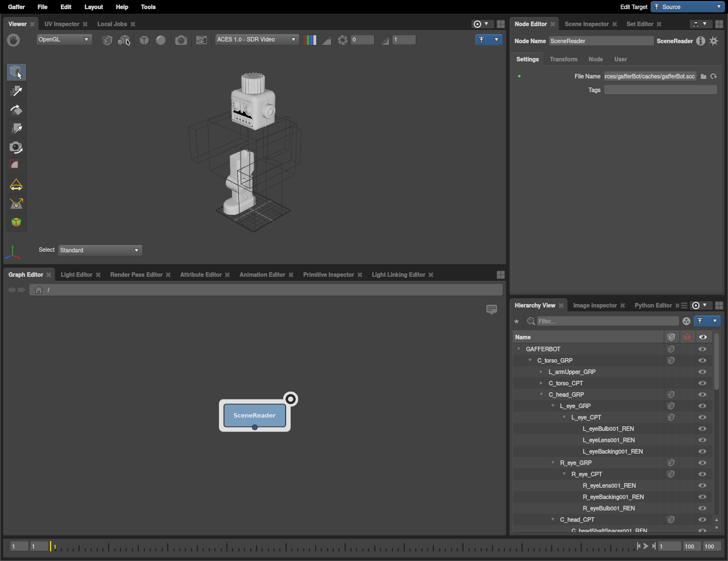
Task: Collapse the C_head_GRP item
Action: coord(541,394)
